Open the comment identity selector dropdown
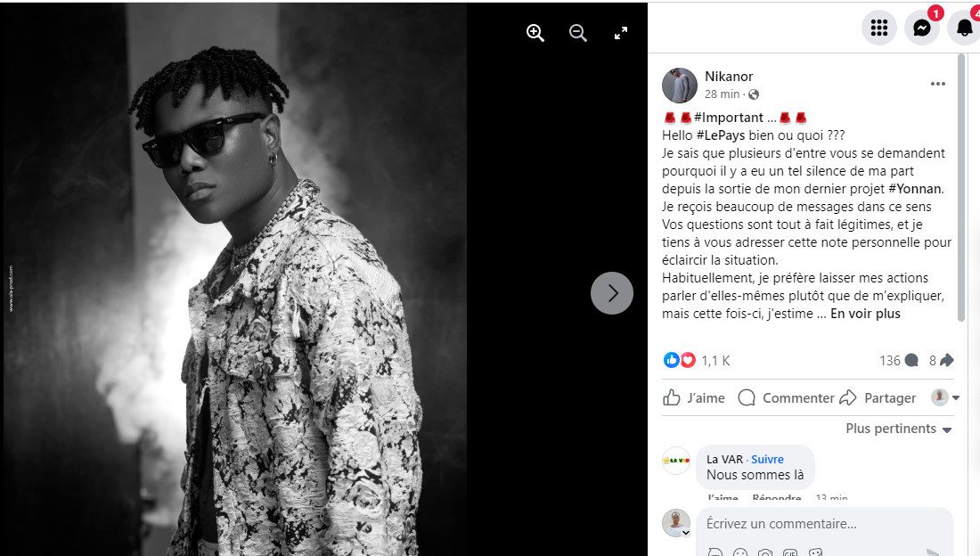The height and width of the screenshot is (556, 980). pos(945,397)
